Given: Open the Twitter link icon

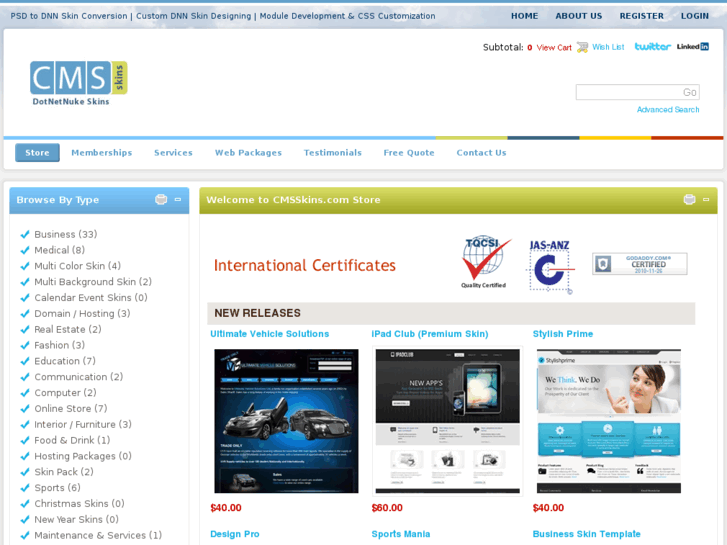Looking at the screenshot, I should coord(652,47).
